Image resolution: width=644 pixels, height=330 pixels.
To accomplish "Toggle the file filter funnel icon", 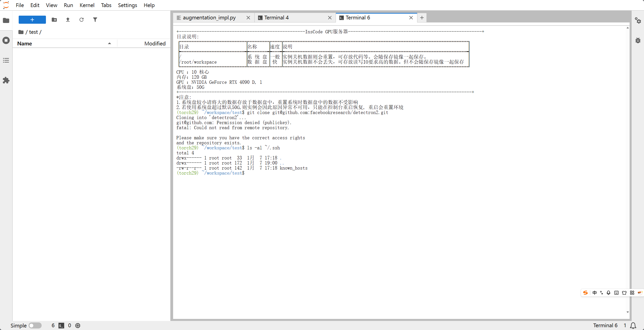I will 95,20.
